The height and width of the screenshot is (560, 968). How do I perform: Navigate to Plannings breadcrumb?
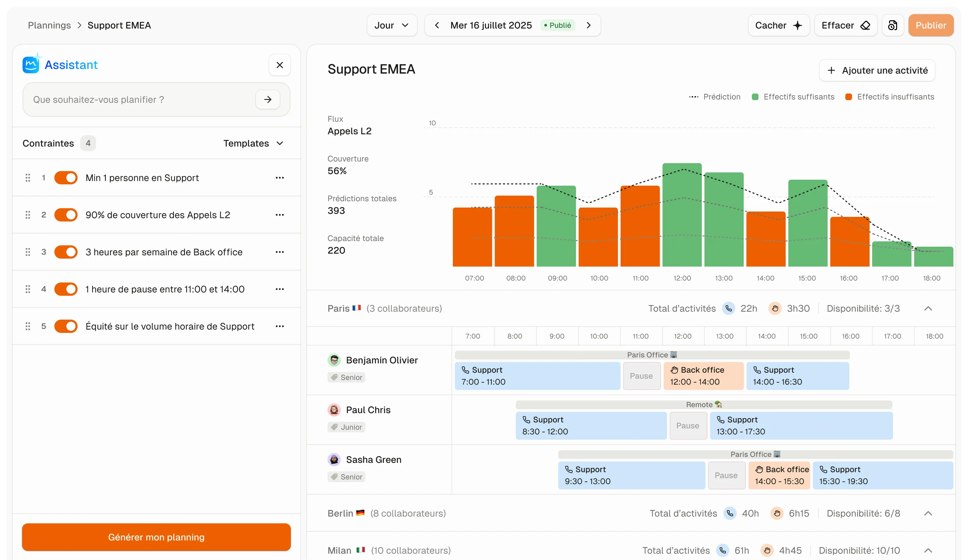49,25
